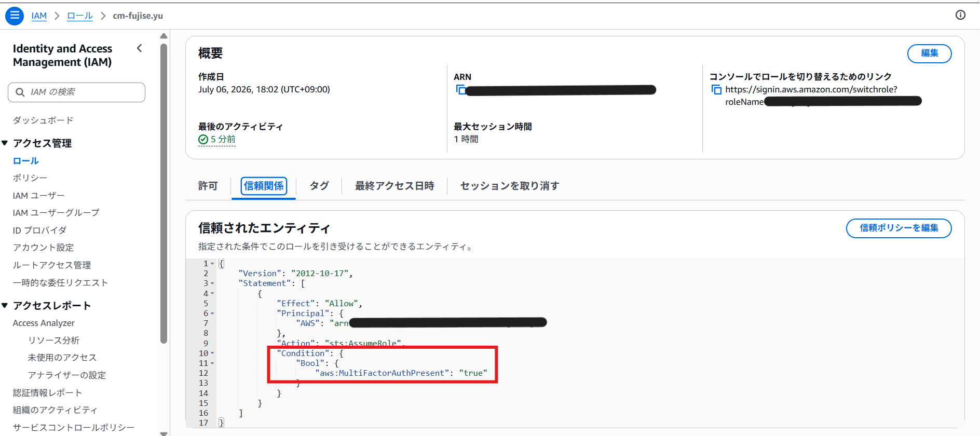This screenshot has height=436, width=980.
Task: Click the 編集 button in summary
Action: coord(929,53)
